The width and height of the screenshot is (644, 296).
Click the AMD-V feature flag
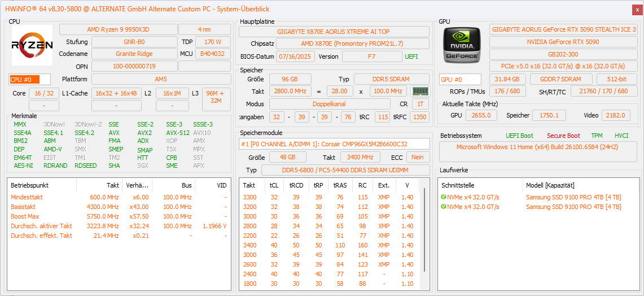coord(52,149)
